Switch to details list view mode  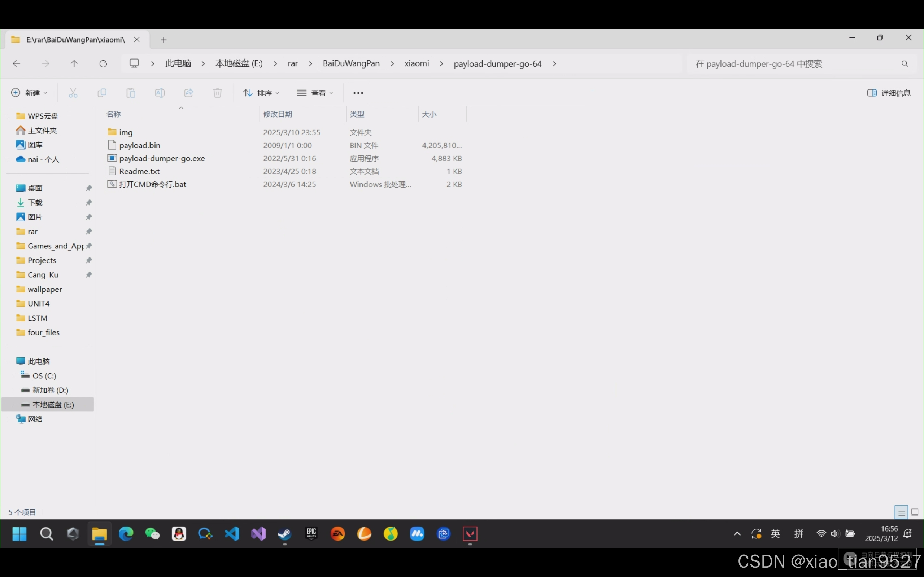(x=902, y=512)
